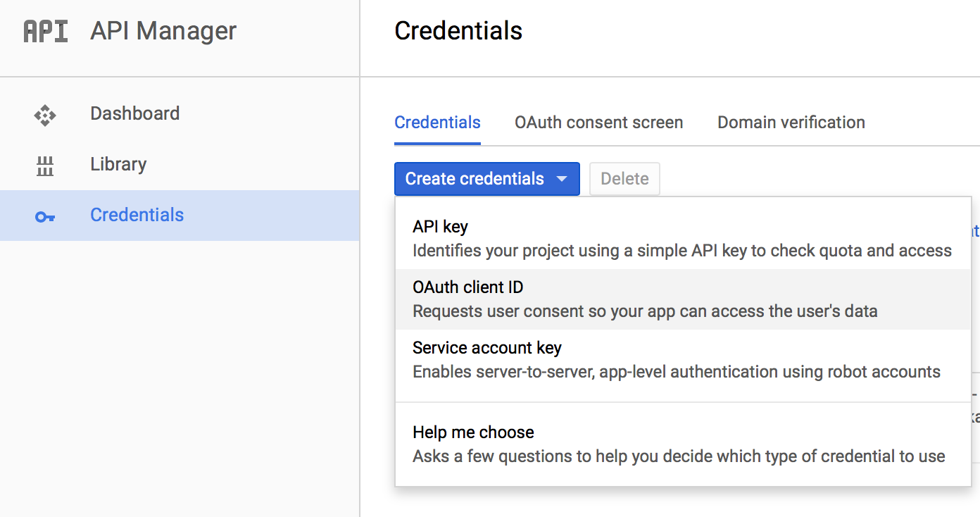Pick the Service account key option
Image resolution: width=980 pixels, height=517 pixels.
pos(486,348)
